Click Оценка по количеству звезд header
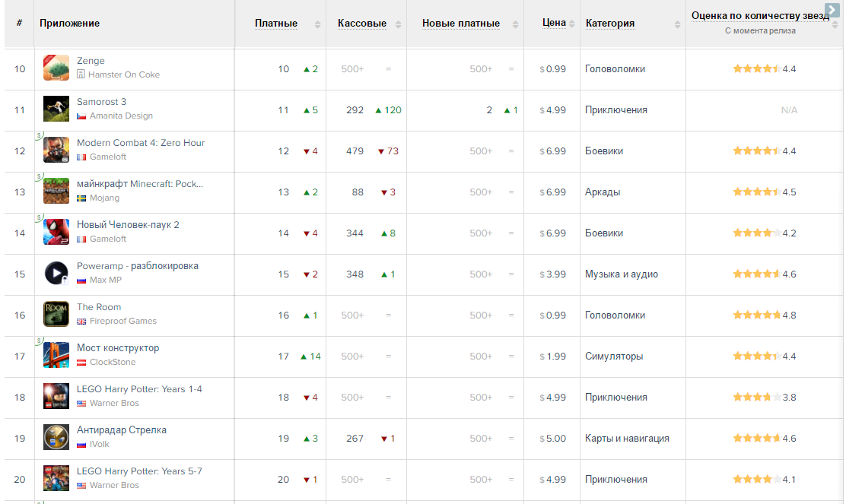 pos(759,15)
